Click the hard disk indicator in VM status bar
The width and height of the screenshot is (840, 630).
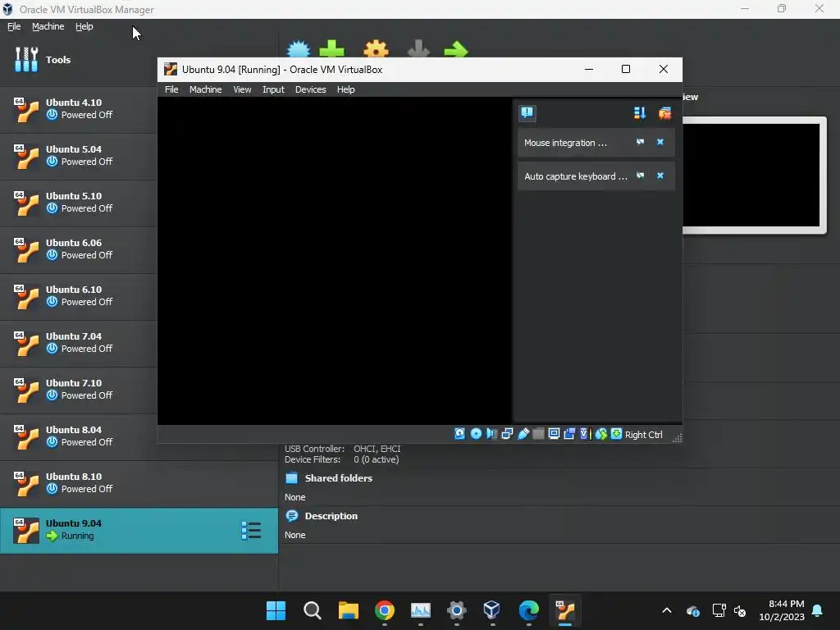[459, 434]
